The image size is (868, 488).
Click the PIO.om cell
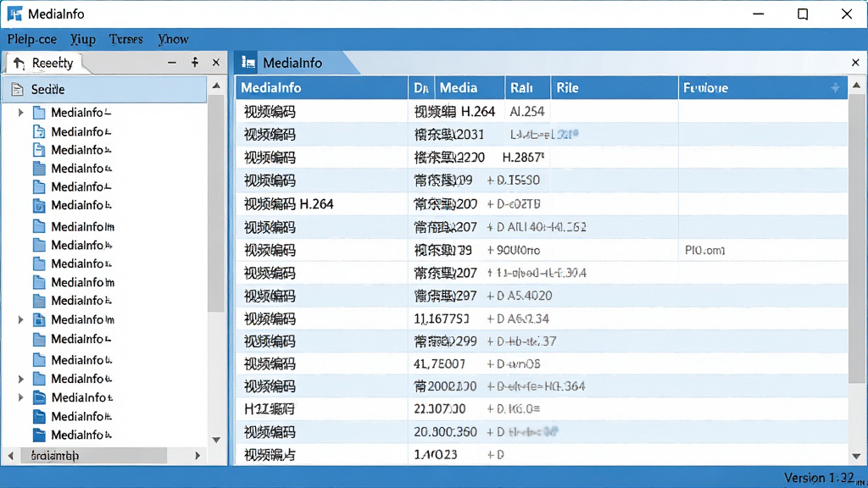704,250
